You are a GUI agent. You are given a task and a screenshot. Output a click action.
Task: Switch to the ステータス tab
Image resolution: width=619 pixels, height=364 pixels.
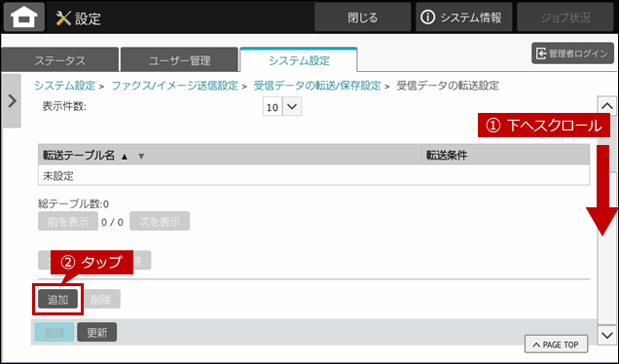60,60
